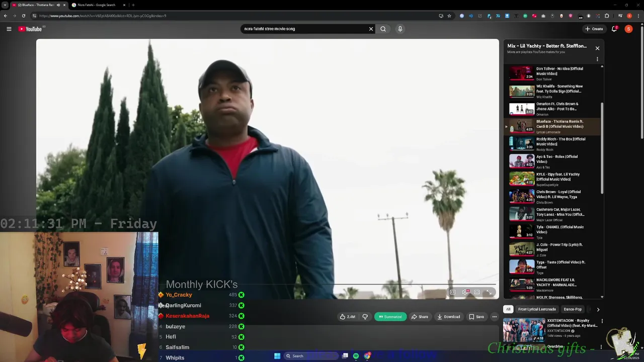Select the Dance-Pop filter chip
This screenshot has height=362, width=644.
[x=573, y=309]
